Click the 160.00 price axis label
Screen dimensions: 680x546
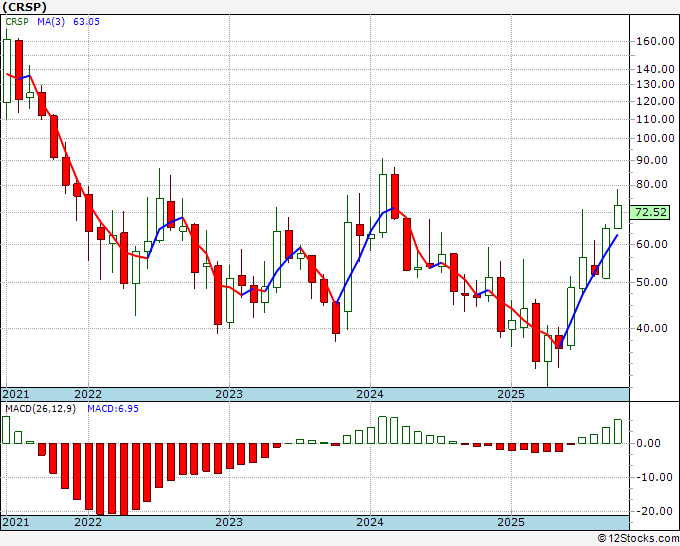655,42
